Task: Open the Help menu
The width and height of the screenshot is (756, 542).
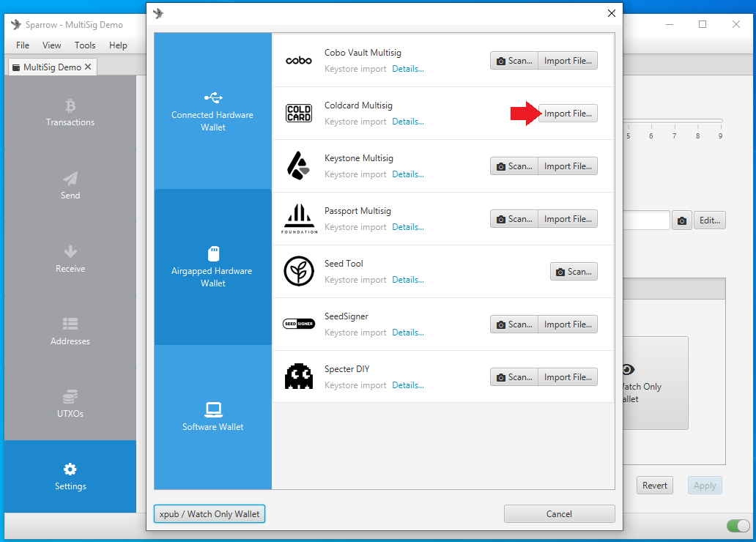Action: tap(118, 45)
